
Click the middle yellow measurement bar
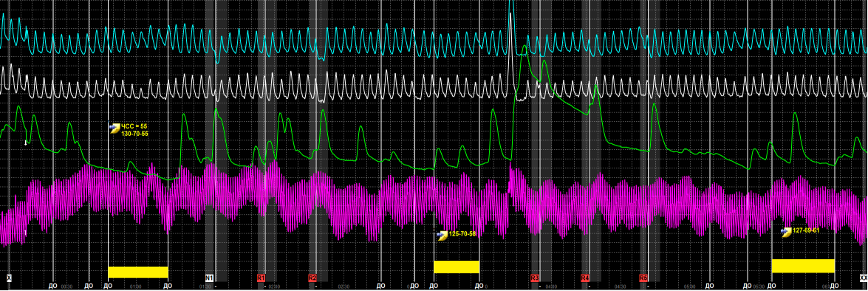coord(456,267)
